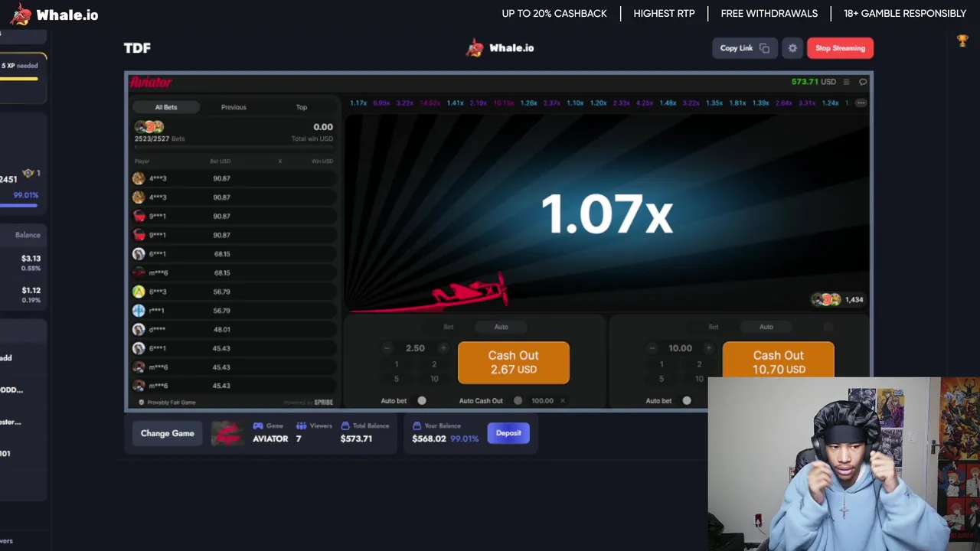Click the players avatar group showing 1,434
The height and width of the screenshot is (551, 980).
[x=826, y=300]
